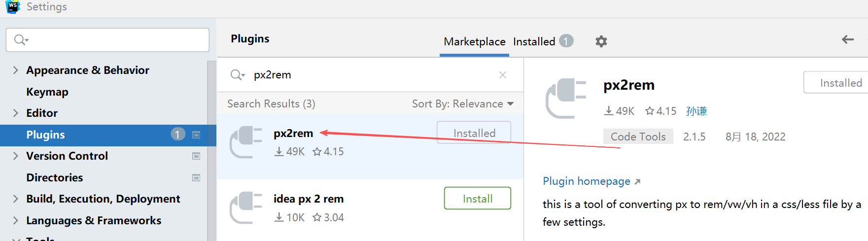
Task: Click the project-level icon beside Directories
Action: pyautogui.click(x=196, y=177)
